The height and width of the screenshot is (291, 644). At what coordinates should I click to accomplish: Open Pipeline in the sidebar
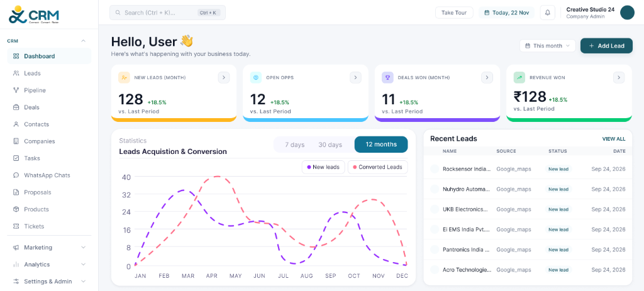pos(49,91)
